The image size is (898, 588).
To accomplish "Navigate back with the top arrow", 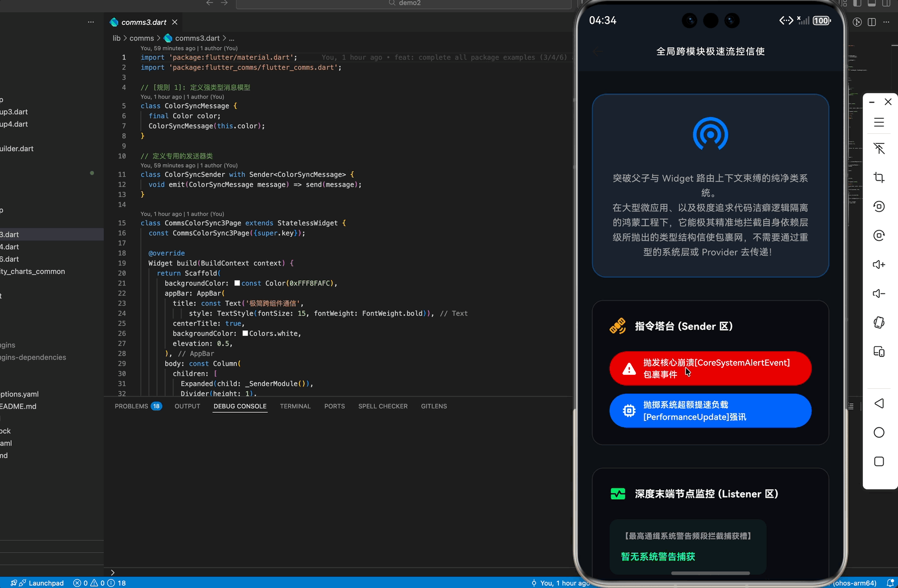I will point(210,3).
